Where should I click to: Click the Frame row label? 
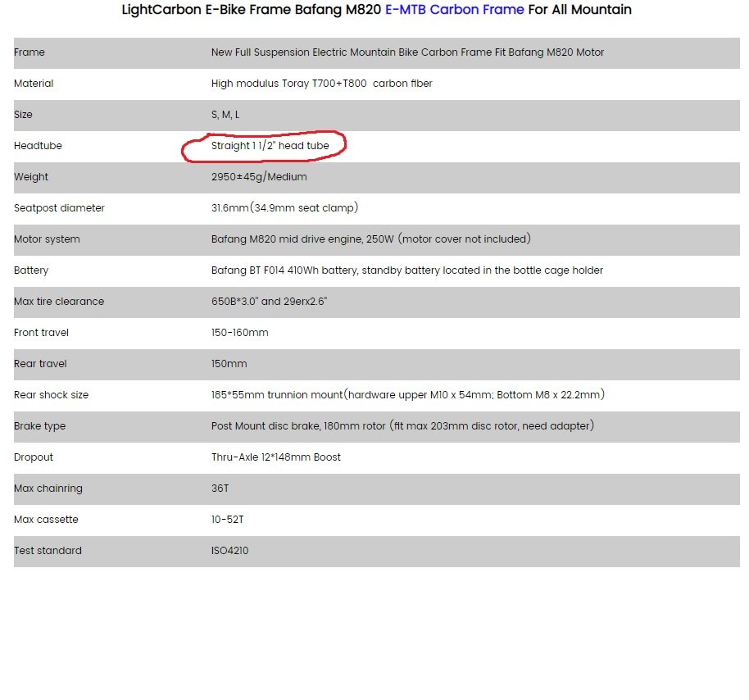pyautogui.click(x=30, y=52)
